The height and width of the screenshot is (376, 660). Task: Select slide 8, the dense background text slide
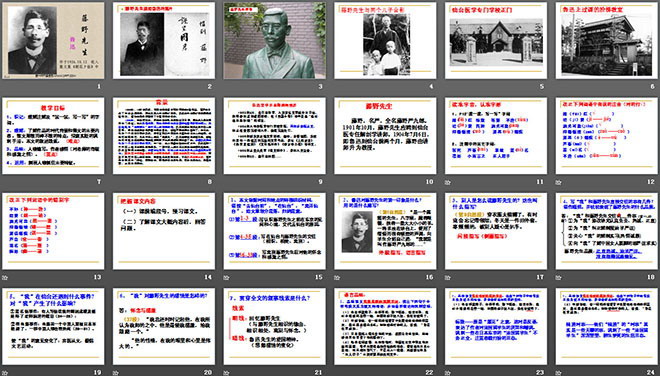click(164, 136)
